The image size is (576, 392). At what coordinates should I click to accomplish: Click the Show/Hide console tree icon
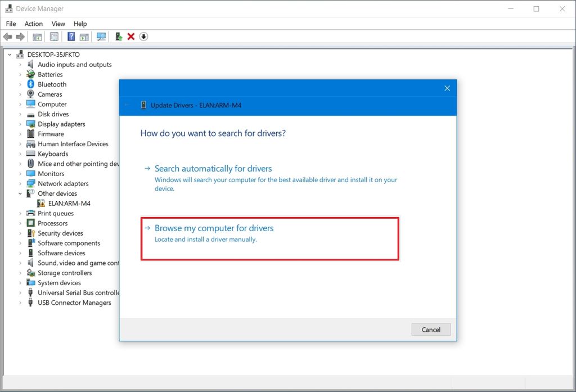point(37,36)
